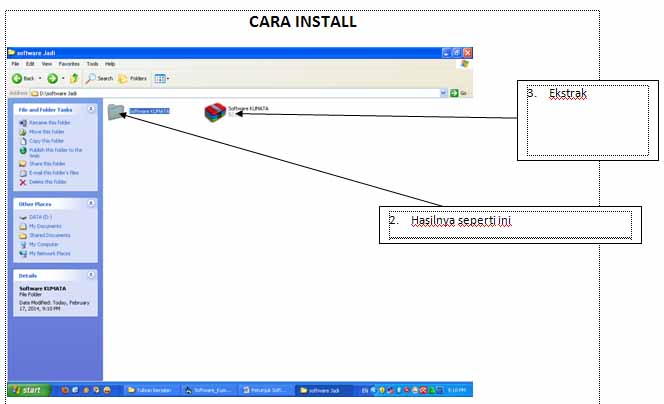Click the second quick launch icon

[75, 390]
